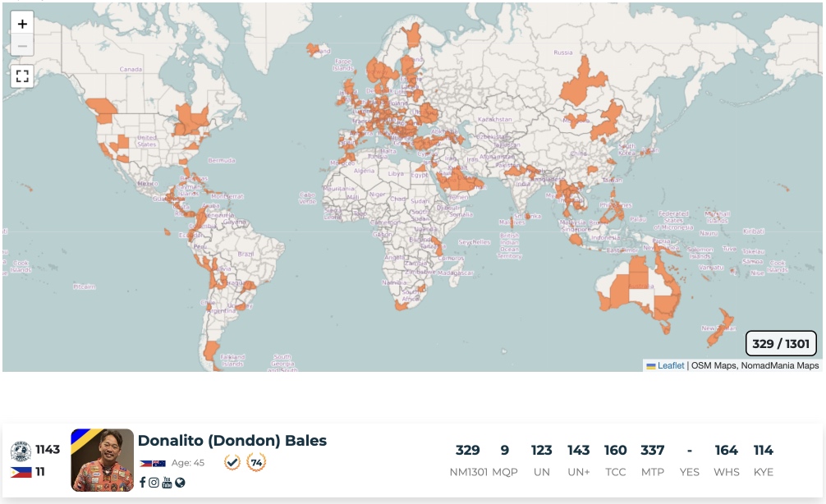Zoom out on the world map

(x=22, y=45)
